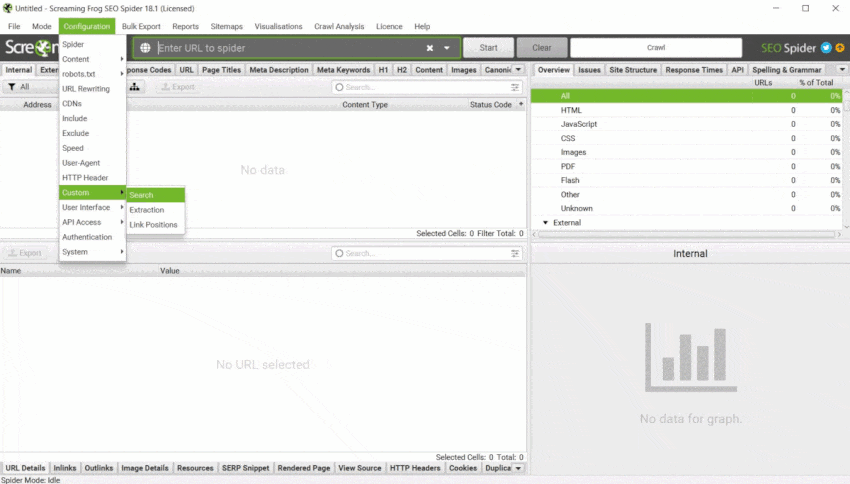The image size is (850, 484).
Task: Open search filter options in top panel
Action: [515, 87]
